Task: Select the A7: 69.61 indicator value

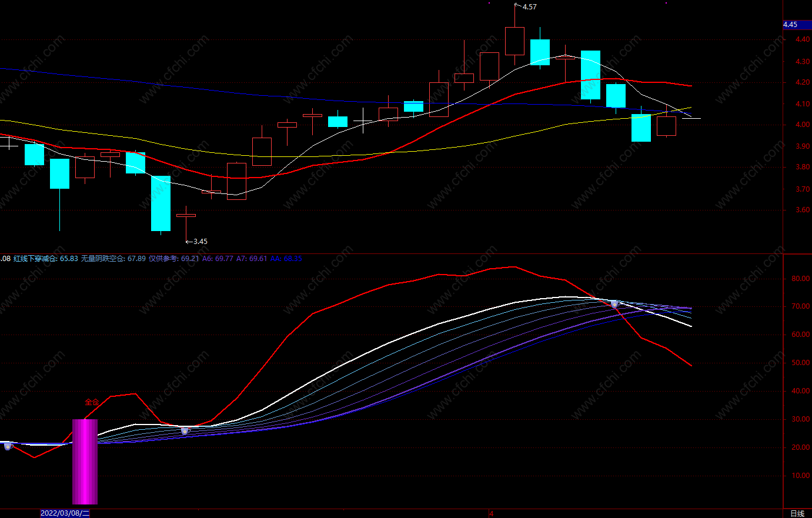Action: [x=252, y=259]
